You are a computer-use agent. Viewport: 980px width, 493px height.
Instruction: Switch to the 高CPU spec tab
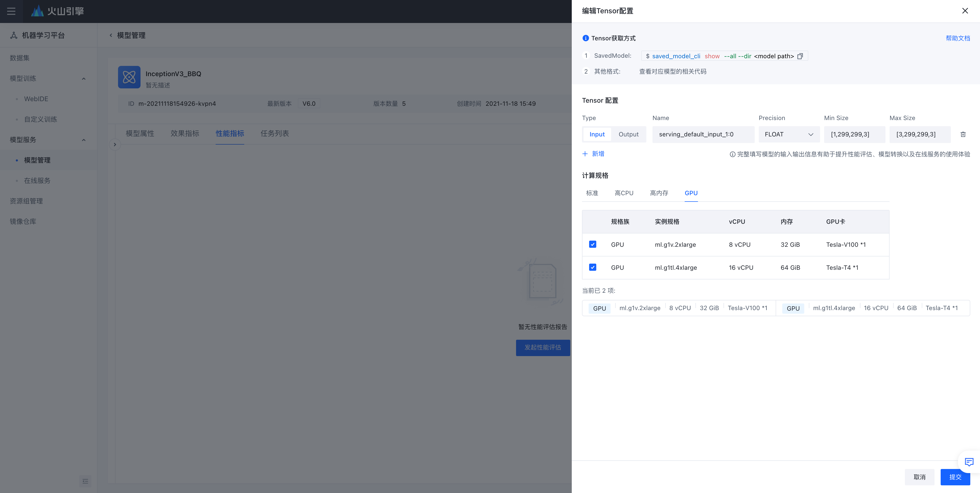pyautogui.click(x=624, y=193)
